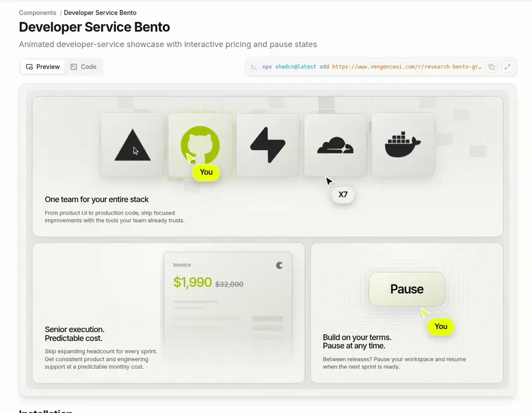Viewport: 532px width, 413px height.
Task: Click the Docker whale logo tile
Action: [x=403, y=145]
